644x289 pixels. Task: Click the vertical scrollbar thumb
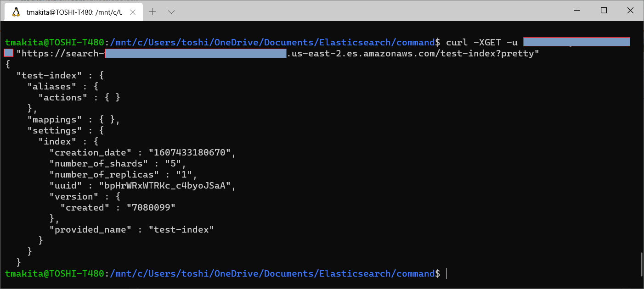(x=641, y=264)
